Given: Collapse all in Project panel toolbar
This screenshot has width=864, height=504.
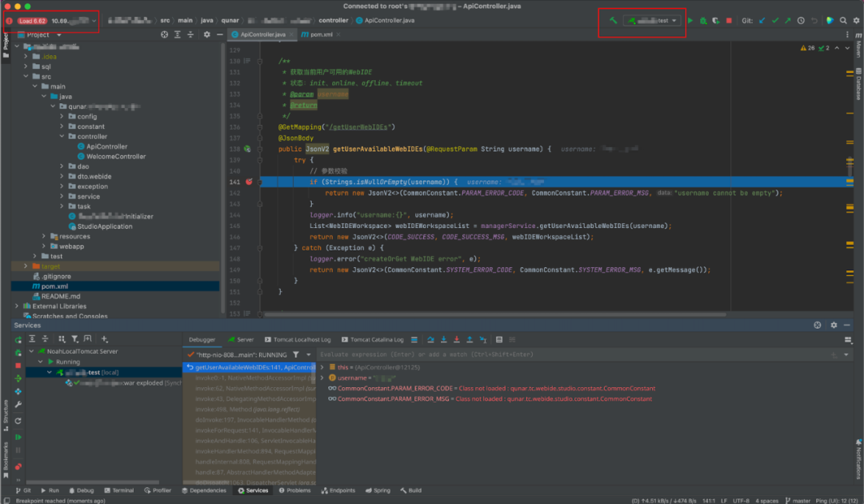Looking at the screenshot, I should tap(190, 34).
